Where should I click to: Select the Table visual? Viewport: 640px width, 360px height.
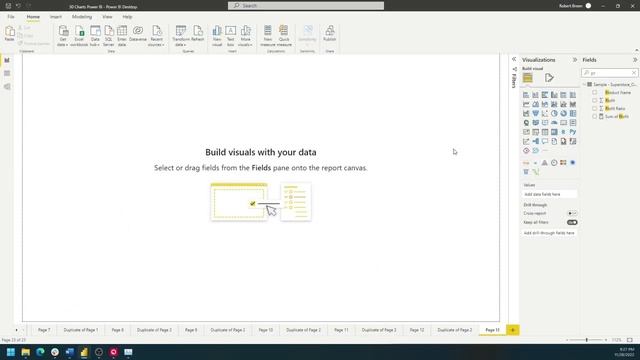pos(545,132)
